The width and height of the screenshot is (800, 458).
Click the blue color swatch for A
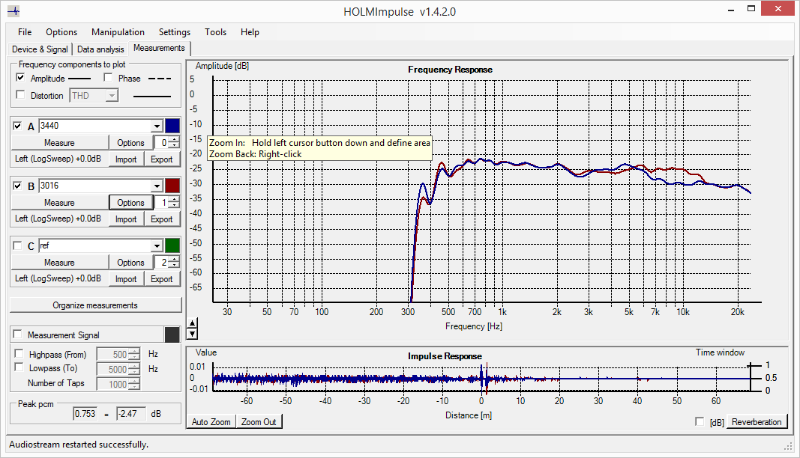tap(172, 126)
